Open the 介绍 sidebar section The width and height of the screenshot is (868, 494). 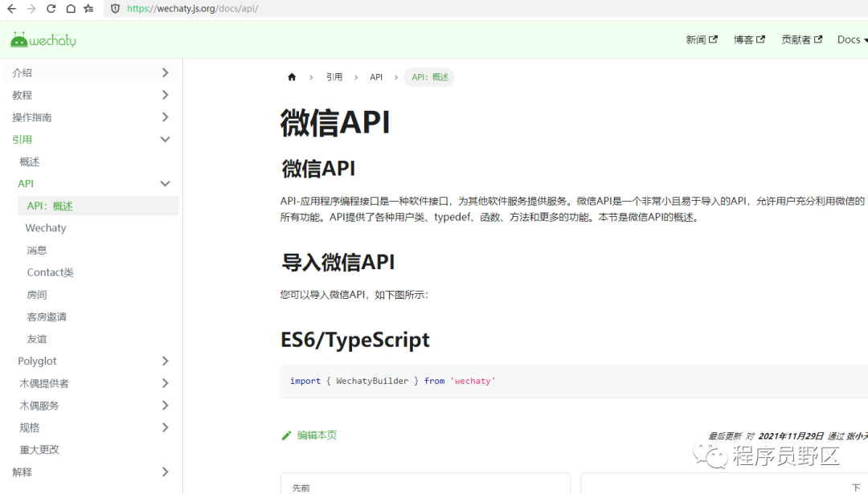(23, 72)
